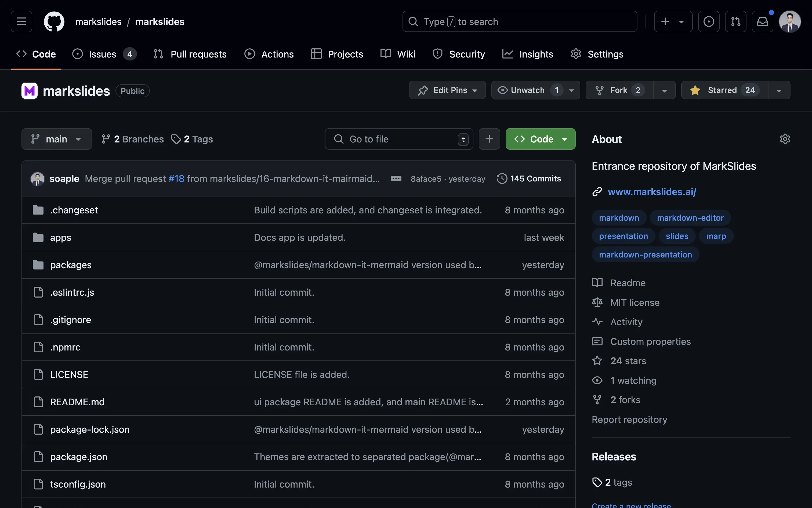Open the Readme link in About
Image resolution: width=812 pixels, height=508 pixels.
pyautogui.click(x=619, y=283)
